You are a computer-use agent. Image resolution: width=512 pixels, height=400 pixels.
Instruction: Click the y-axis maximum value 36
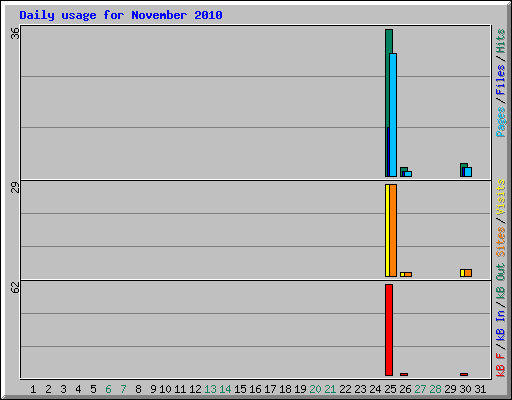pyautogui.click(x=15, y=33)
